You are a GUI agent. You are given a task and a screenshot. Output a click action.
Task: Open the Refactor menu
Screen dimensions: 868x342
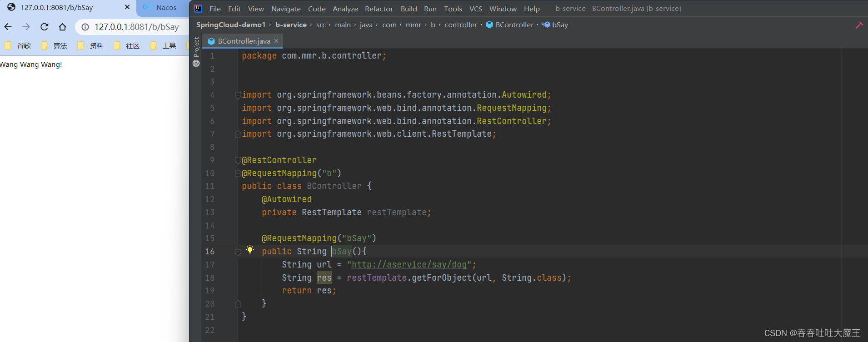tap(379, 9)
